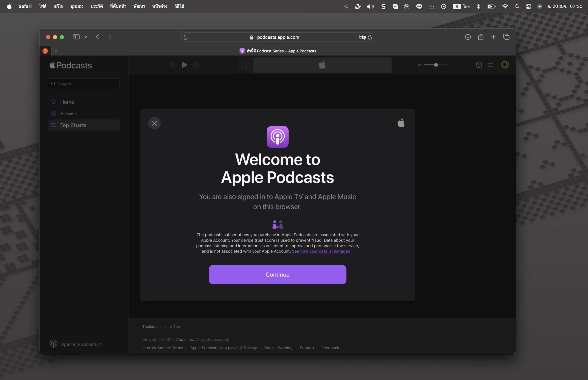The width and height of the screenshot is (588, 380).
Task: Open Safari's share sheet icon
Action: 481,37
